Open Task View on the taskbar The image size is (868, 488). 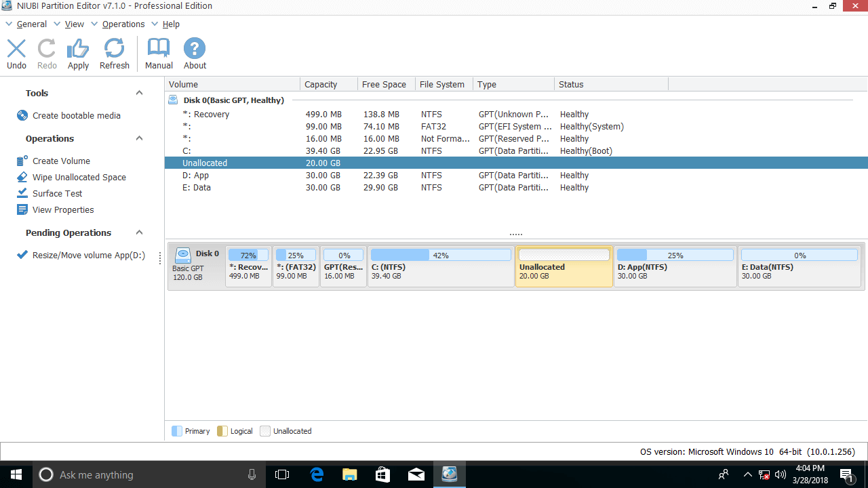[x=282, y=474]
